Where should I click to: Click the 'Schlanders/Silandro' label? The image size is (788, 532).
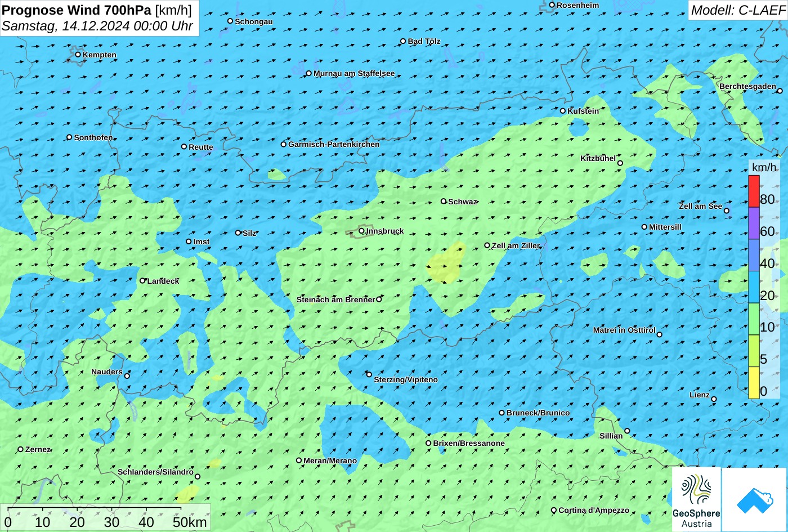click(155, 472)
